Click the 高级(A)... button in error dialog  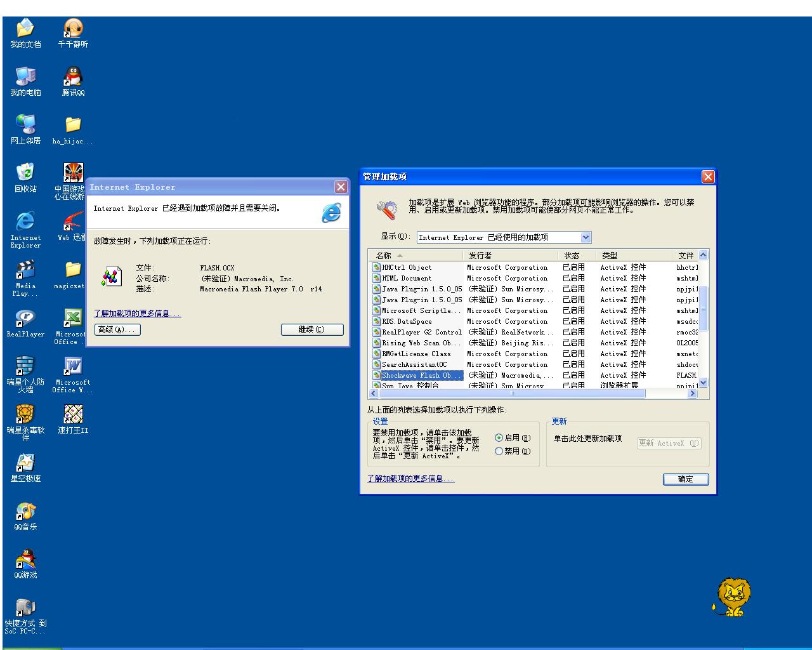[117, 329]
